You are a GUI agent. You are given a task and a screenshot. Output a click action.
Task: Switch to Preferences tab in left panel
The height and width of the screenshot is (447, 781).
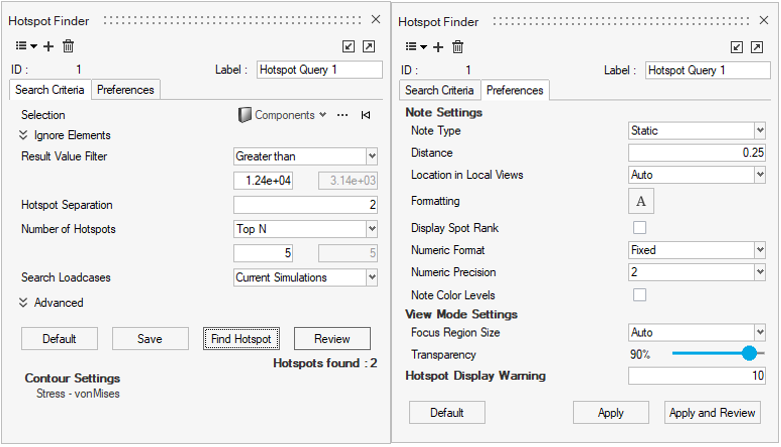(x=126, y=90)
